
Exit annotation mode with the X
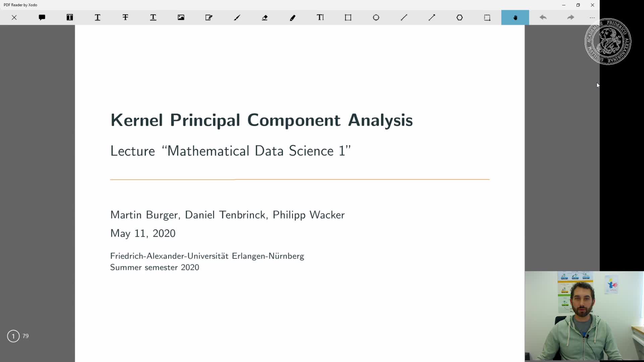15,17
